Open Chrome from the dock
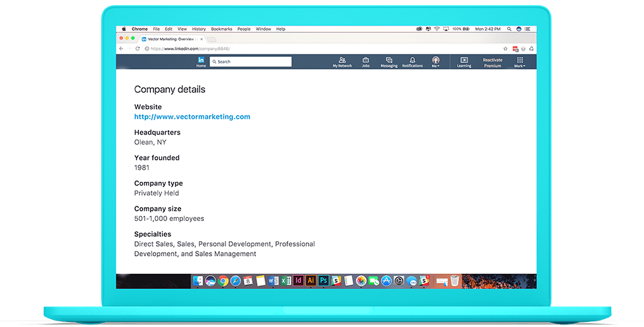Image resolution: width=644 pixels, height=327 pixels. (x=223, y=280)
